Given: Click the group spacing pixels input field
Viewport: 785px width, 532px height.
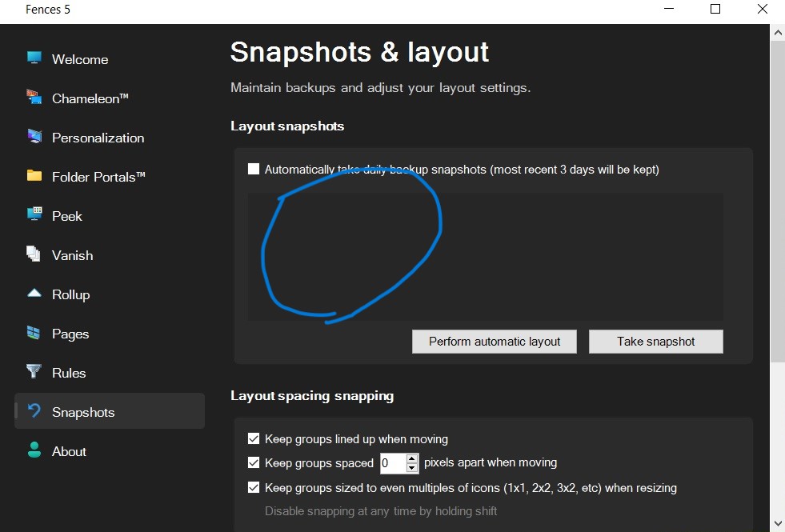Looking at the screenshot, I should tap(393, 463).
